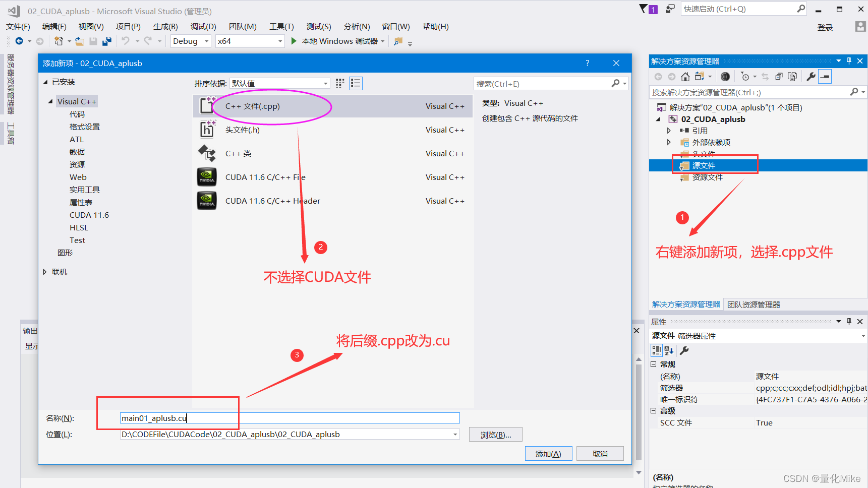This screenshot has height=488, width=868.
Task: Pin the 属性 properties panel
Action: pos(848,321)
